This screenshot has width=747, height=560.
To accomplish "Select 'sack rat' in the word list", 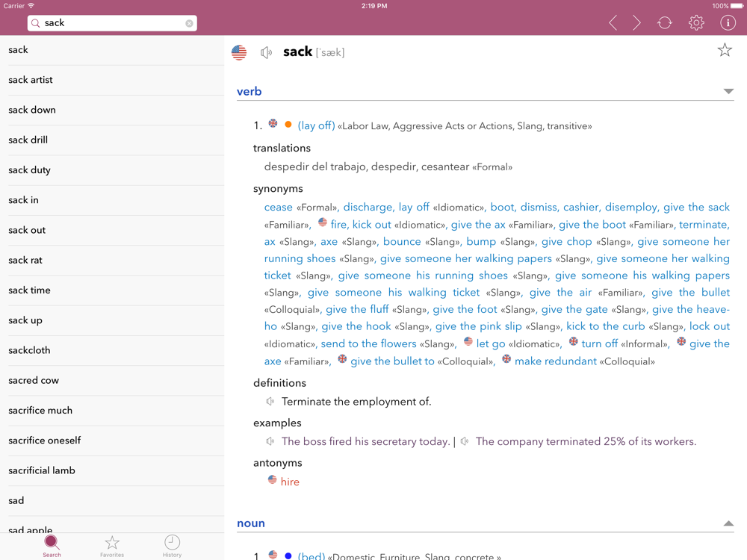I will (112, 260).
